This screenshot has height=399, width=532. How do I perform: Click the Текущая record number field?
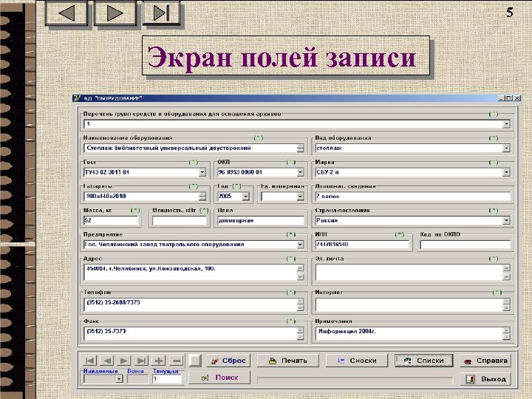167,379
